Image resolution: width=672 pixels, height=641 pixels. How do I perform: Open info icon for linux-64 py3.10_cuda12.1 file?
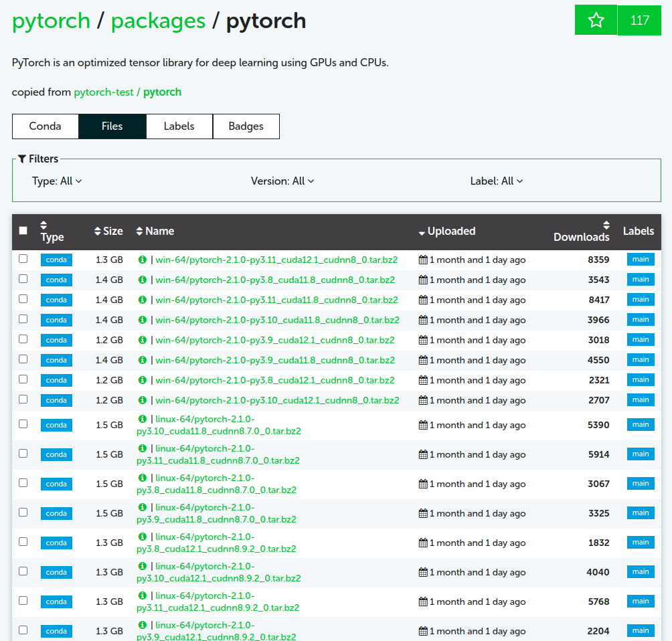click(x=143, y=567)
